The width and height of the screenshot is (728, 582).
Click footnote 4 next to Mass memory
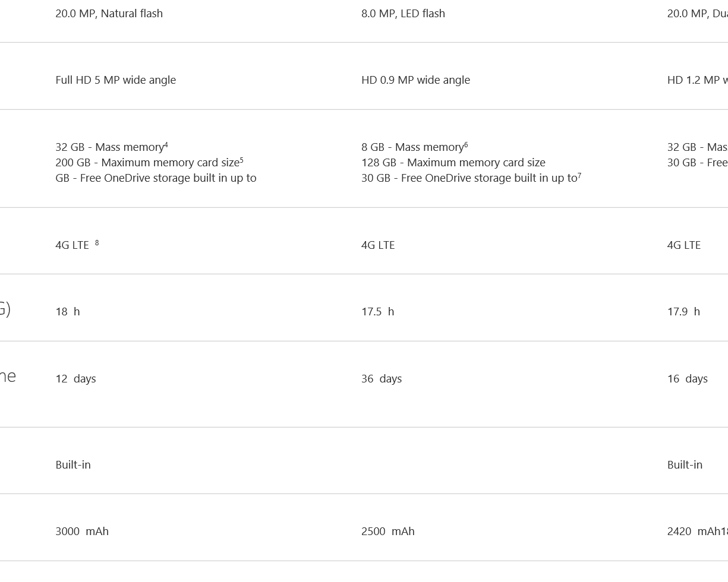pyautogui.click(x=166, y=144)
